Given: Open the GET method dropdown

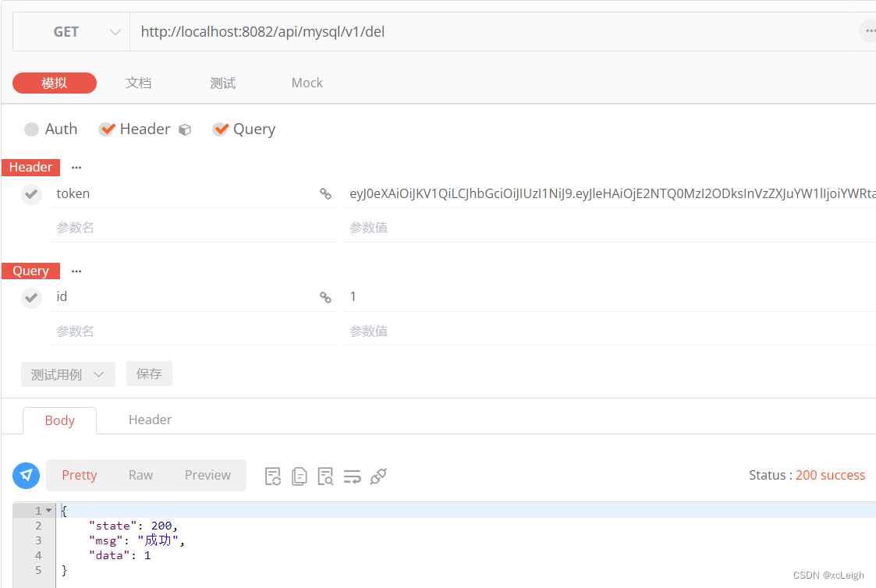Looking at the screenshot, I should 72,32.
